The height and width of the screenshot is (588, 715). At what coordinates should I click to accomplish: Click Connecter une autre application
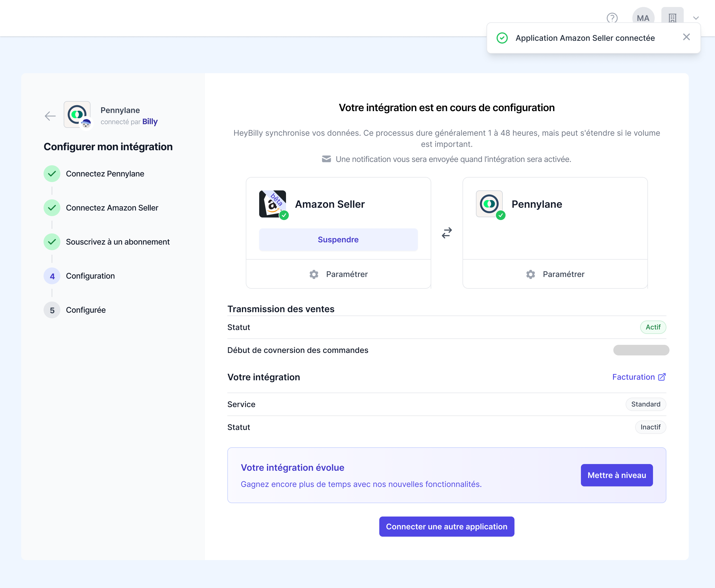[447, 527]
